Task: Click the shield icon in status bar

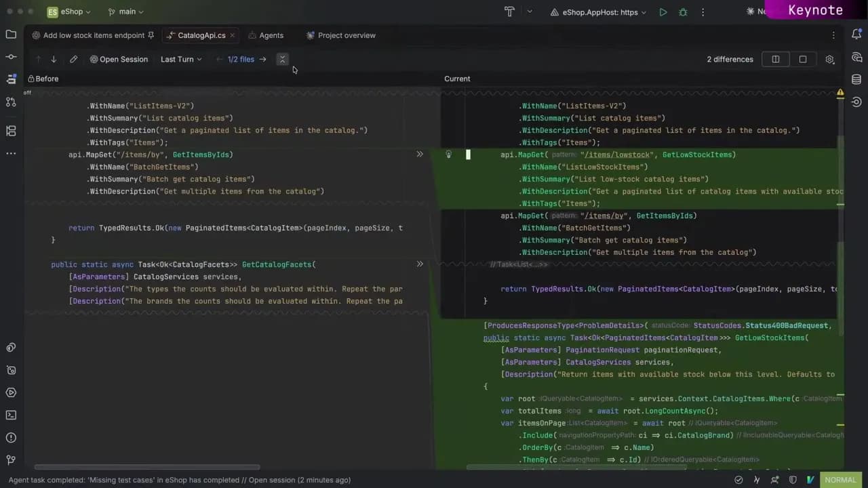Action: pyautogui.click(x=793, y=480)
